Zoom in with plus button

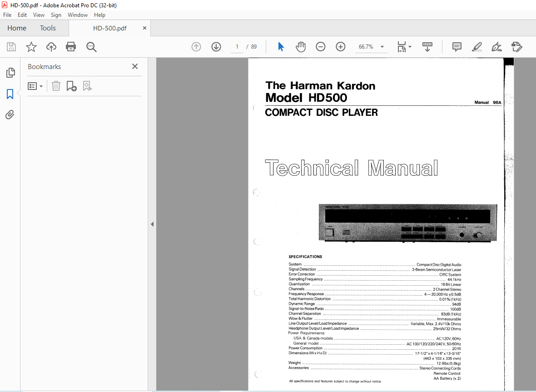click(341, 47)
